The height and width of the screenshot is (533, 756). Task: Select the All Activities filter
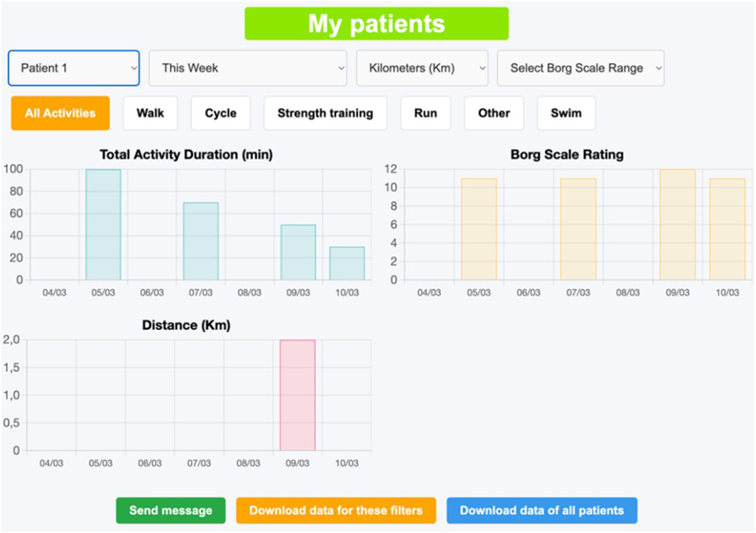pos(60,113)
